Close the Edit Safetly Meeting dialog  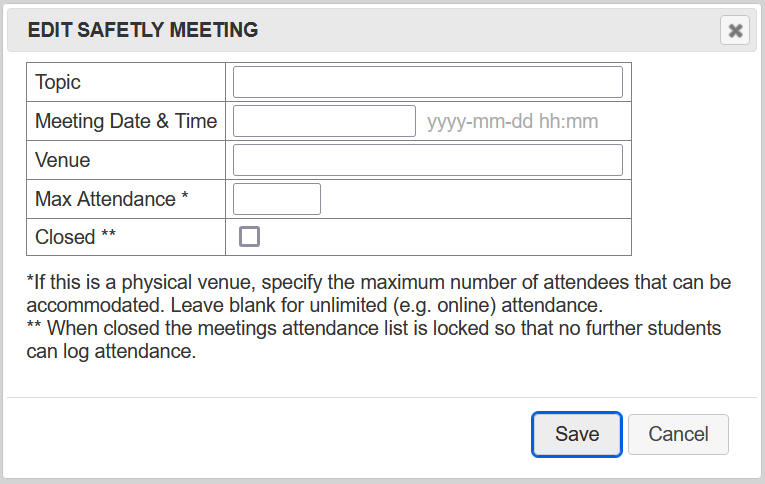pos(735,31)
